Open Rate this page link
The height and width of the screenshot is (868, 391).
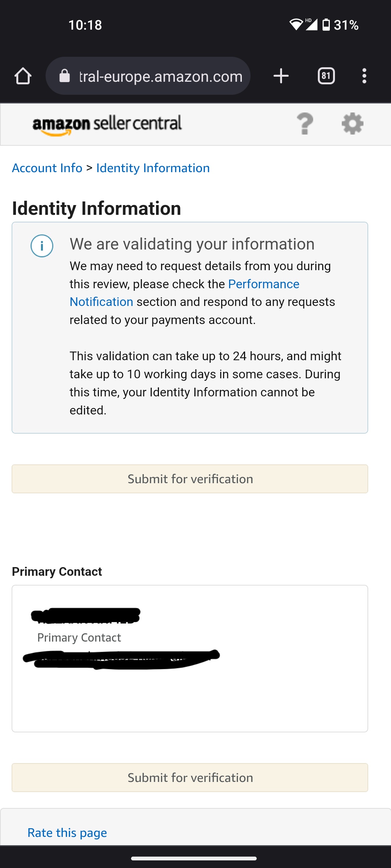click(x=67, y=833)
